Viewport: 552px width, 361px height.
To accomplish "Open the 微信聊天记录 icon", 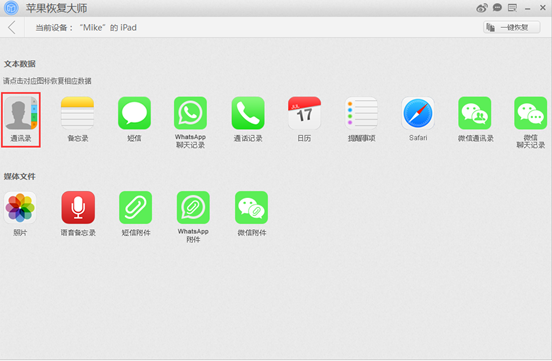I will click(531, 113).
